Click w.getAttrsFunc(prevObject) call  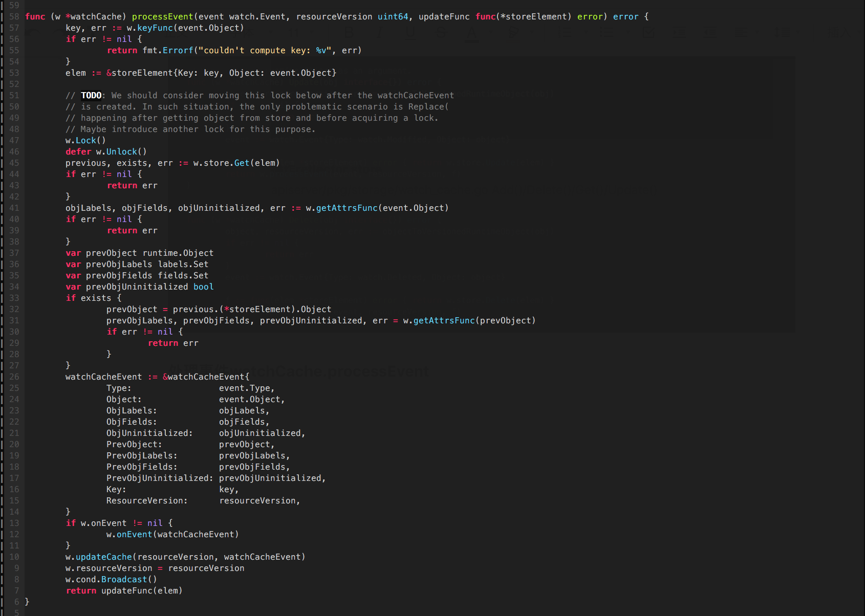(x=469, y=321)
